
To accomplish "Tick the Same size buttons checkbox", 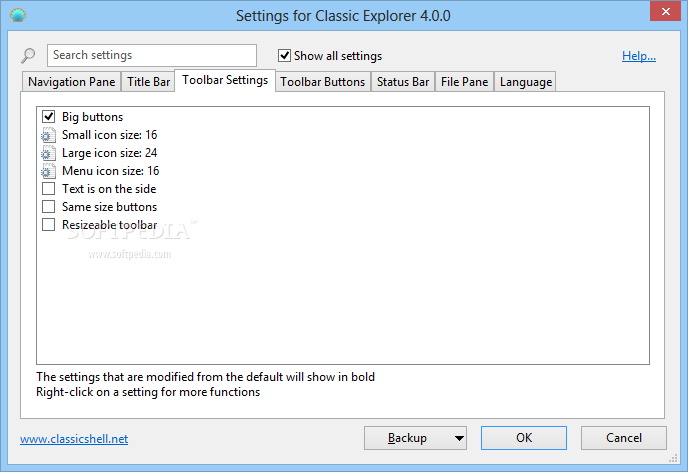I will (x=48, y=207).
